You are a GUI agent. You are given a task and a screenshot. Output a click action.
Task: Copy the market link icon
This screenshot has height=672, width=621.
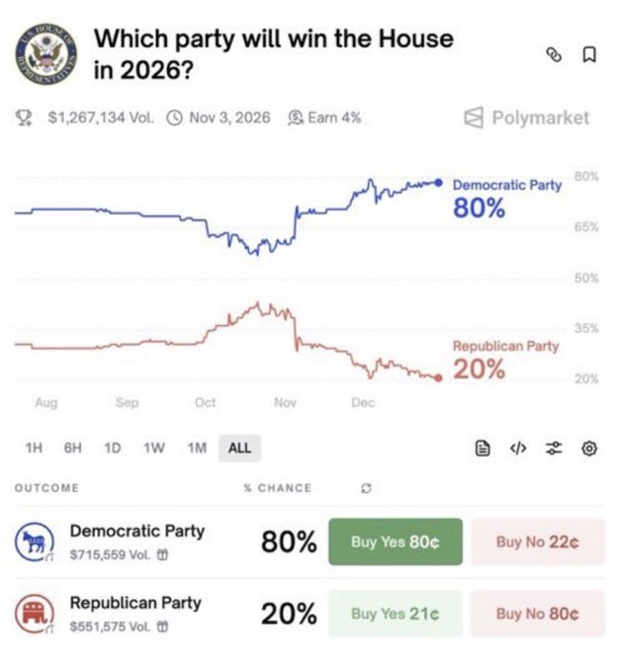tap(554, 55)
